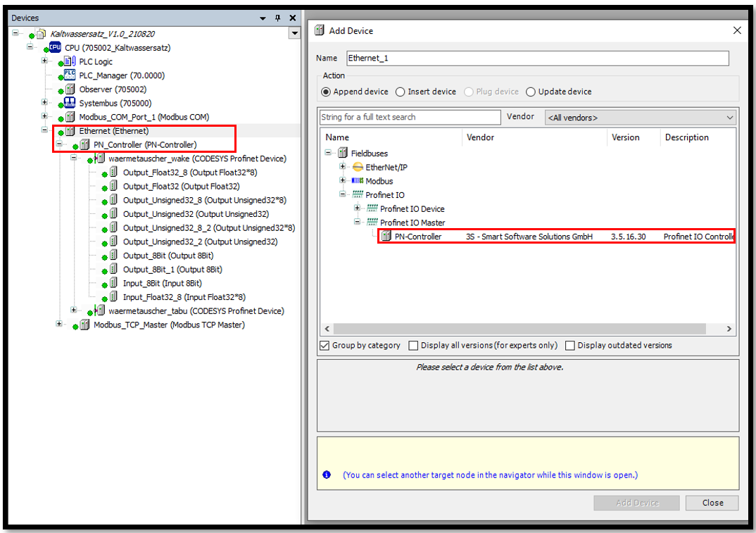
Task: Click the PLC_Manager icon in tree
Action: 70,75
